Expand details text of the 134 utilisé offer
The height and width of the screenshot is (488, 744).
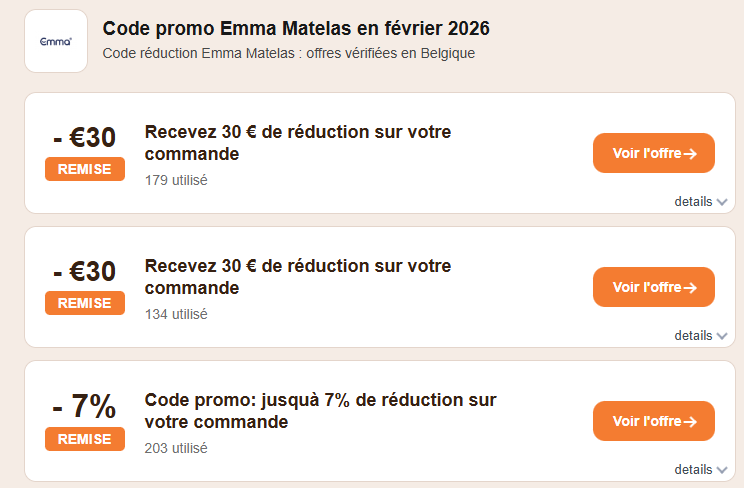pyautogui.click(x=693, y=335)
